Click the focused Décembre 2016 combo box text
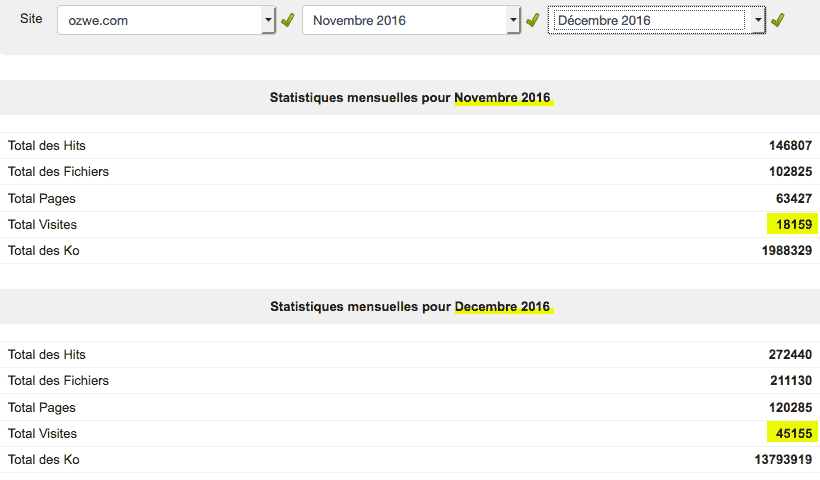This screenshot has height=480, width=820. [604, 20]
